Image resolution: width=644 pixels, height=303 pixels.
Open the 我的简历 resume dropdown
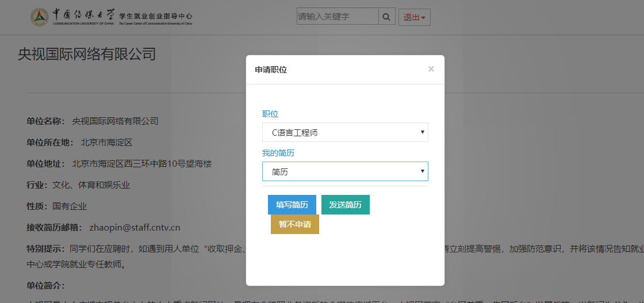[345, 171]
